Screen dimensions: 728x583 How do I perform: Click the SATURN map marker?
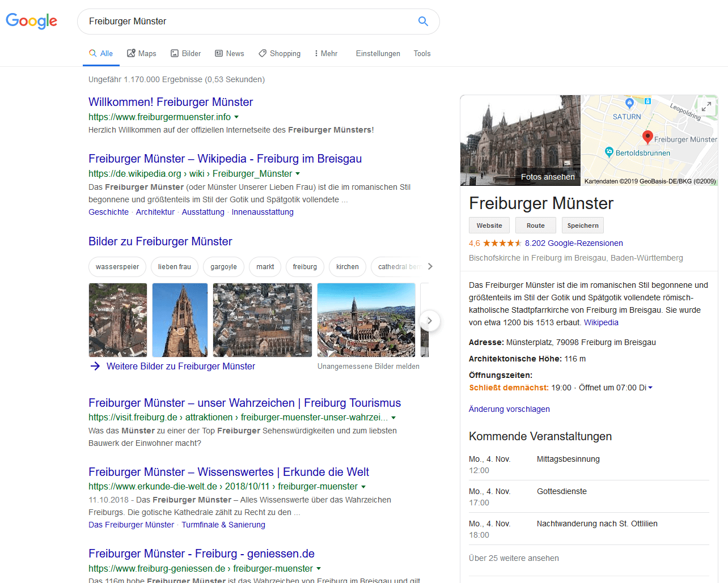629,103
